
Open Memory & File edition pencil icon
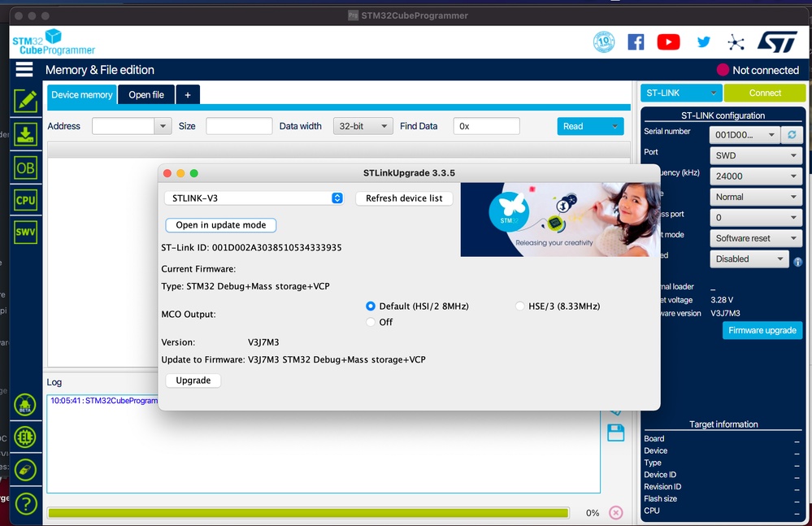click(25, 101)
